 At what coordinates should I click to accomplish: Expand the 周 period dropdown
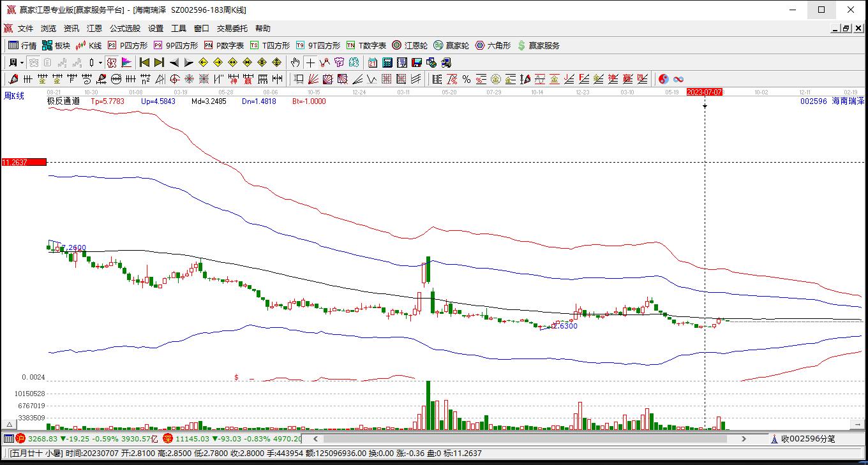[22, 63]
